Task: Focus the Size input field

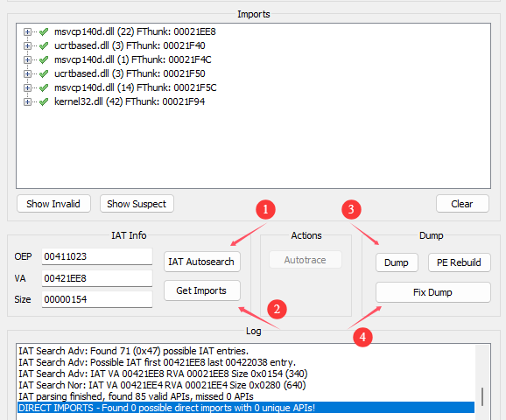Action: pos(97,299)
